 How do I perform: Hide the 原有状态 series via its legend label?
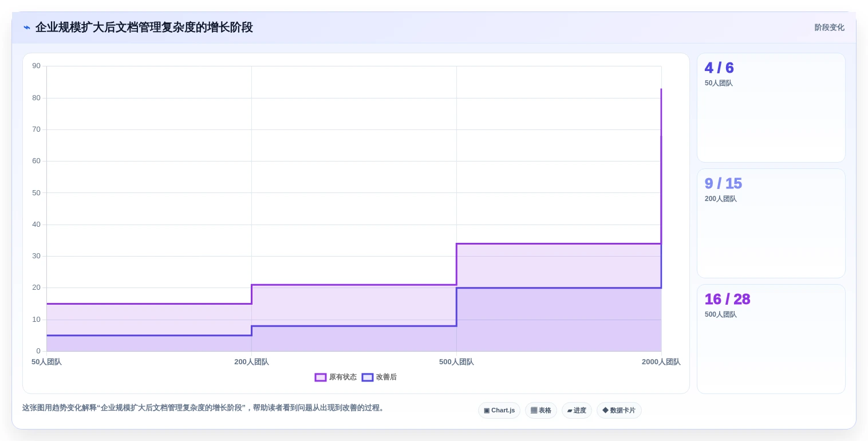pyautogui.click(x=342, y=377)
